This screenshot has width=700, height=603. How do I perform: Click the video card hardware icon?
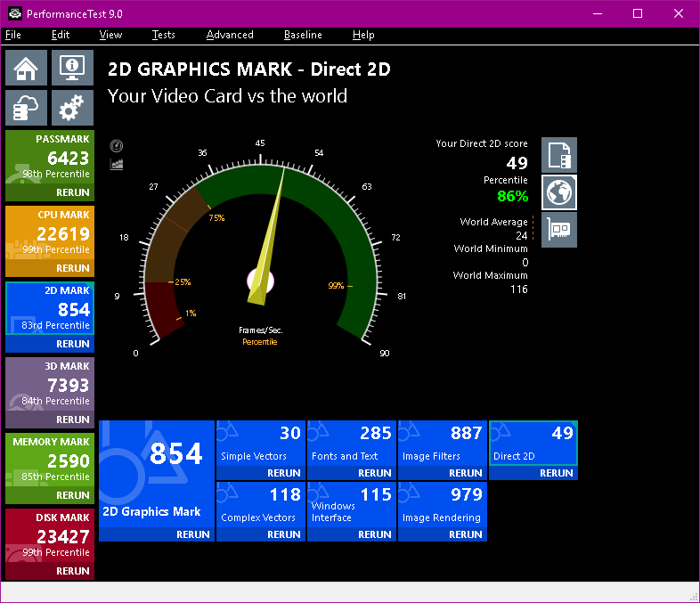559,230
